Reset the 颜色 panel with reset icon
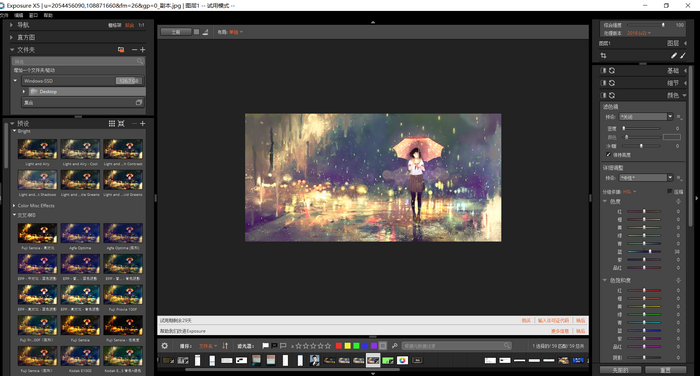The height and width of the screenshot is (376, 700). [612, 96]
